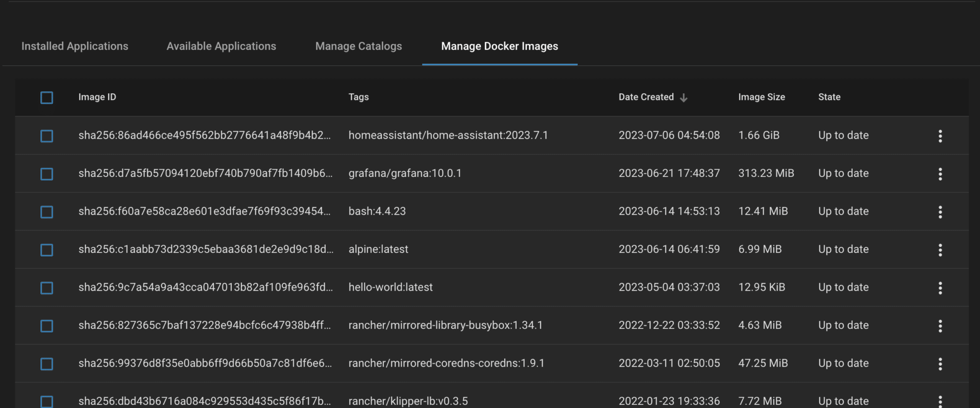Click the 12.95 KiB image size value
The image size is (980, 408).
762,287
